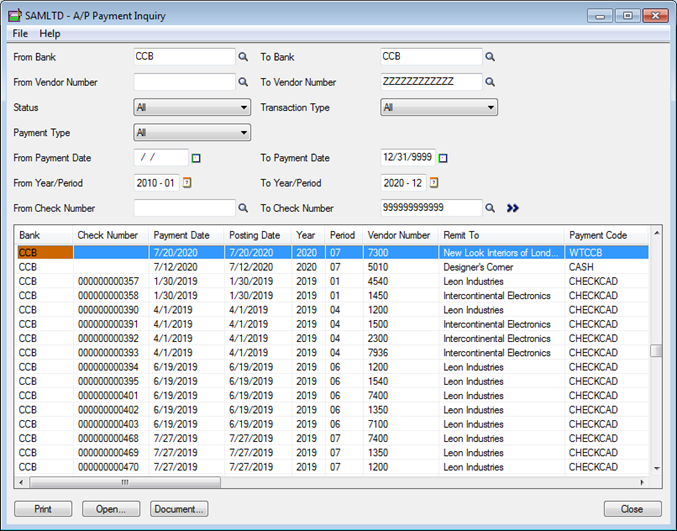Click the Check Number column header
Image resolution: width=677 pixels, height=531 pixels.
[111, 235]
